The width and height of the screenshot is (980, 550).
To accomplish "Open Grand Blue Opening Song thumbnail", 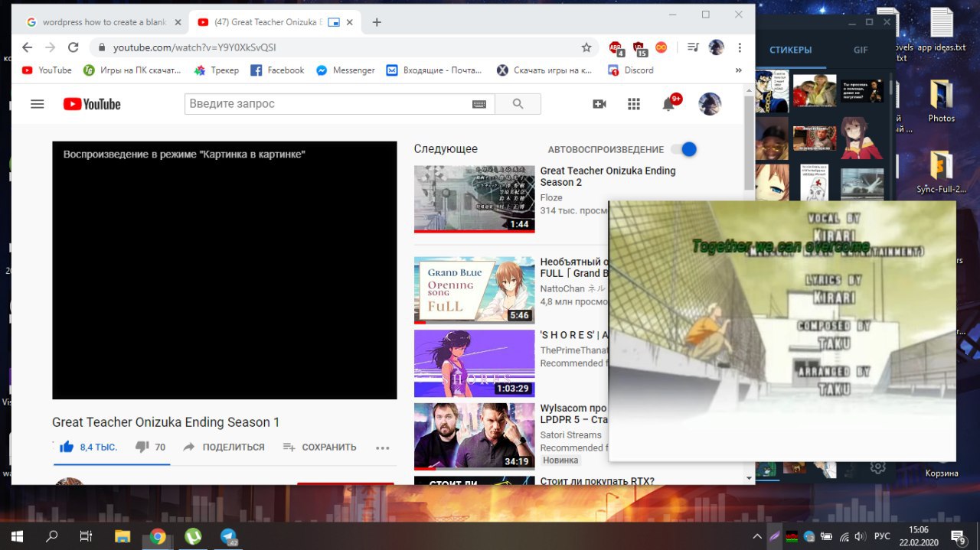I will click(474, 291).
